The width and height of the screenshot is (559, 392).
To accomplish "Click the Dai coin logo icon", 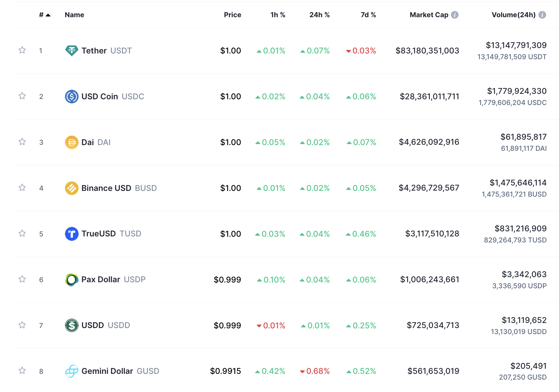I will (x=72, y=142).
